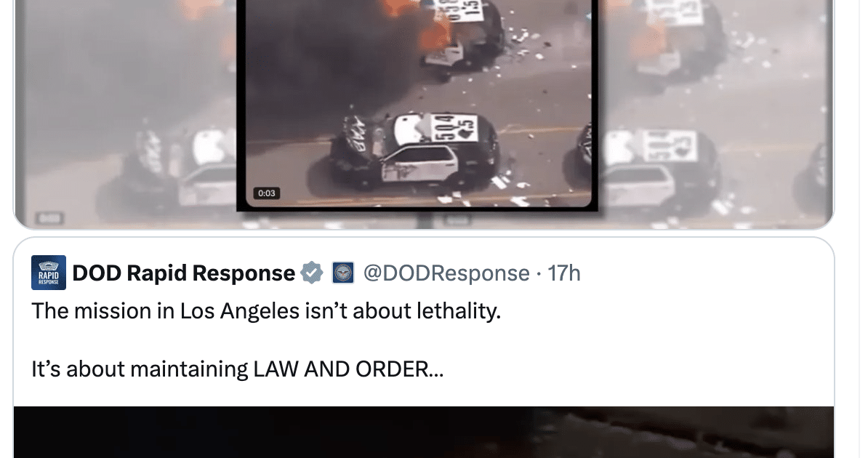Screen dimensions: 868x458
Task: Click the 0:03 video duration label
Action: 266,193
